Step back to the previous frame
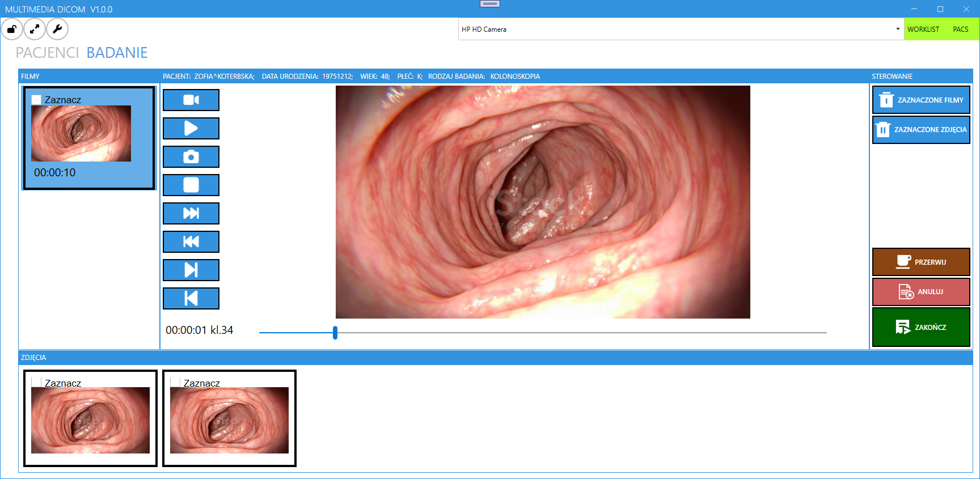 point(191,299)
